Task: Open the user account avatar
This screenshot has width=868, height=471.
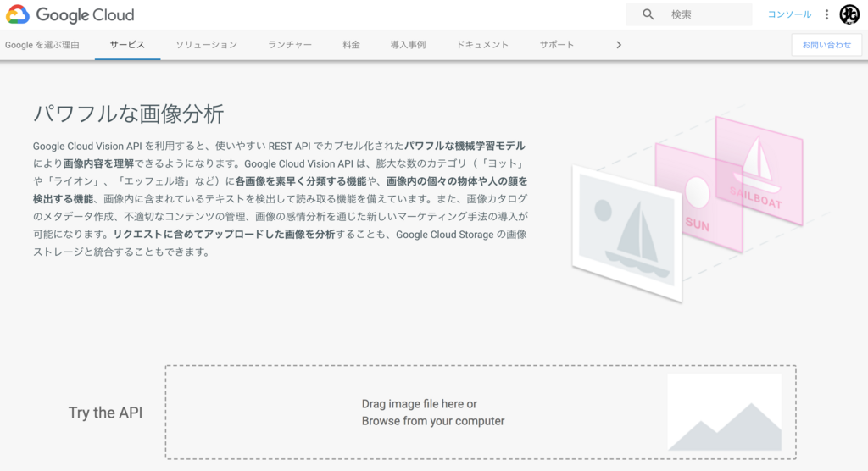Action: point(849,14)
